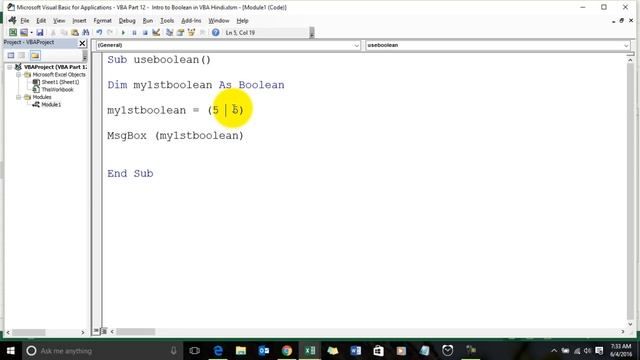This screenshot has height=360, width=640.
Task: Open Task View on the taskbar
Action: [x=195, y=351]
